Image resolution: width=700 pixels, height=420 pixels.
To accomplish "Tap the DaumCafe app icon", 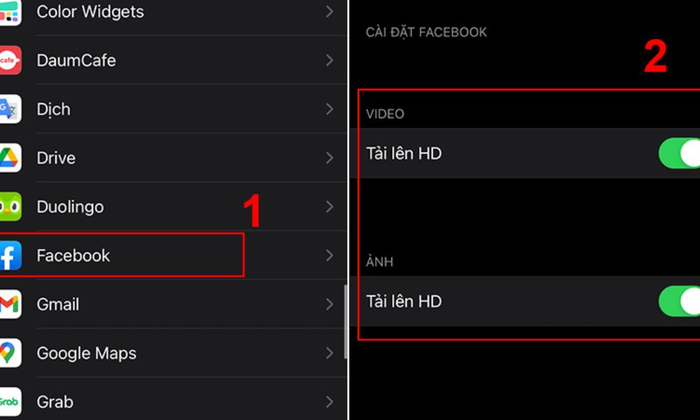I will click(10, 60).
